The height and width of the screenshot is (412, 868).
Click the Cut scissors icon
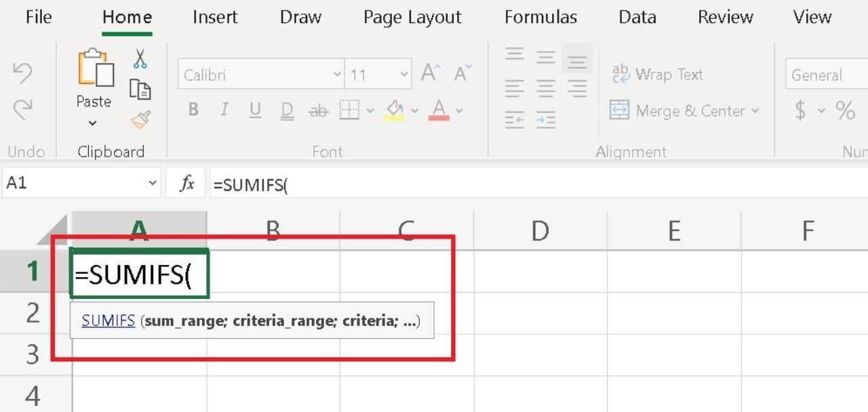tap(140, 59)
